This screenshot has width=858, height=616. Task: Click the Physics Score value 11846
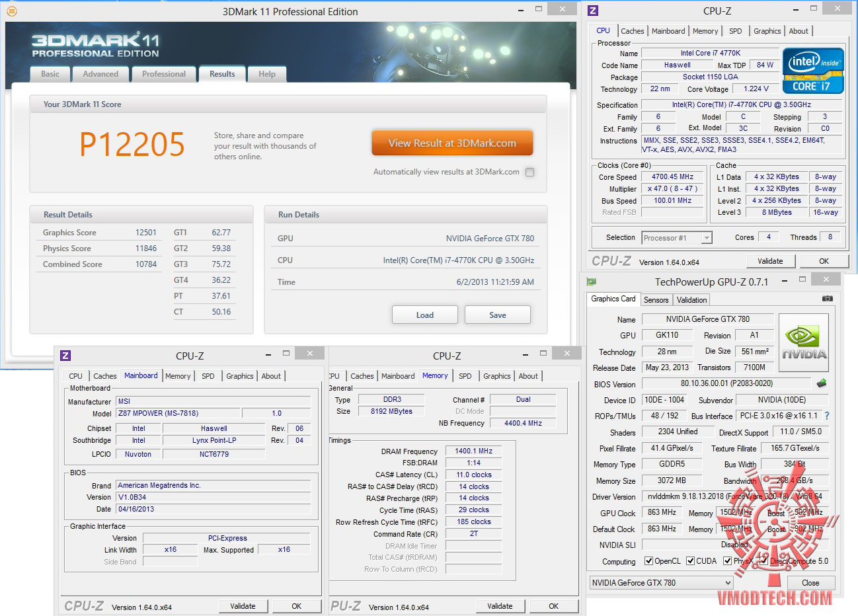tap(146, 249)
